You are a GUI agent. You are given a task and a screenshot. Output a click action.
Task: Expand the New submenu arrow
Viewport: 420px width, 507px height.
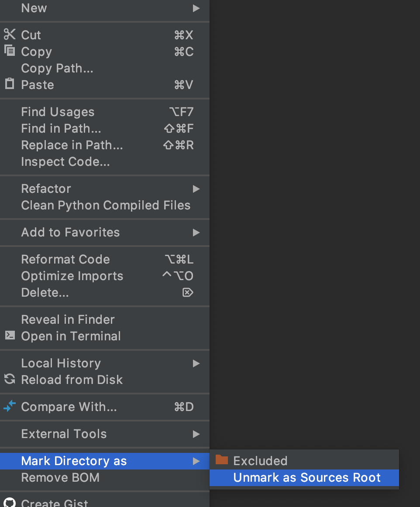tap(196, 8)
